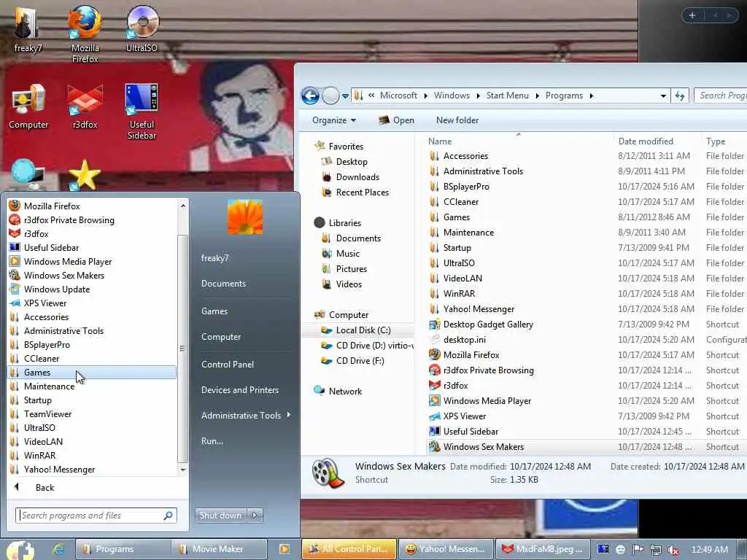Click Run... in the Start menu
Viewport: 747px width, 560px height.
212,441
